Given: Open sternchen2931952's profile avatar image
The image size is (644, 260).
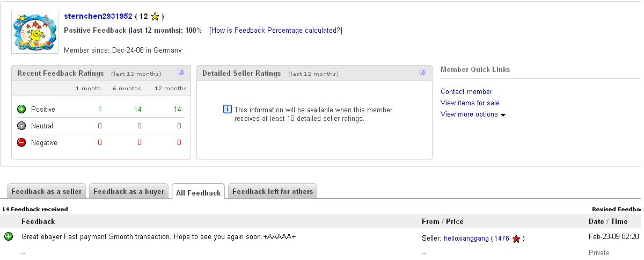Looking at the screenshot, I should tap(34, 32).
